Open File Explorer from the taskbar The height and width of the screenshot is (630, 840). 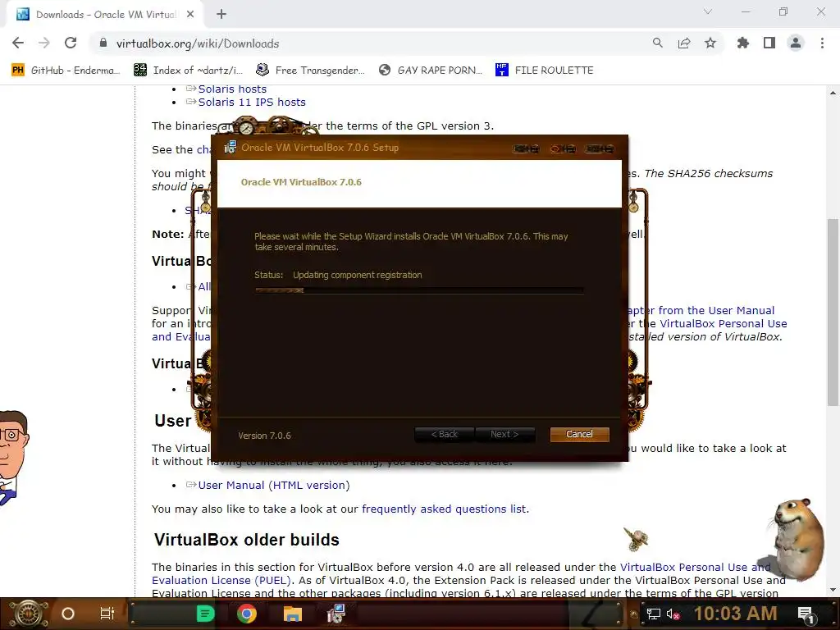(x=293, y=614)
